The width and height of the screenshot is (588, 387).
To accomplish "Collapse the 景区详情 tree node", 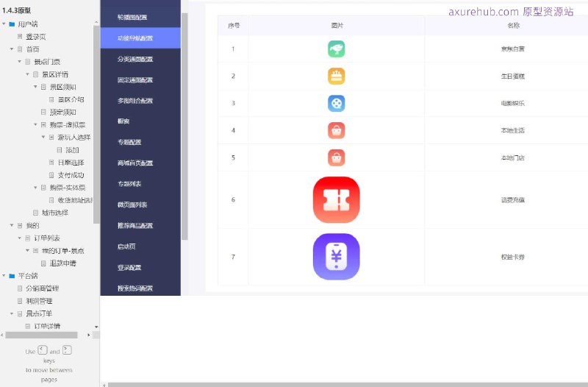I will pos(27,74).
